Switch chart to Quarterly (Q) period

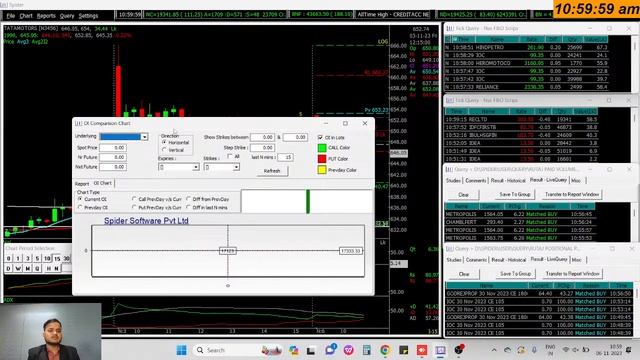(37, 269)
